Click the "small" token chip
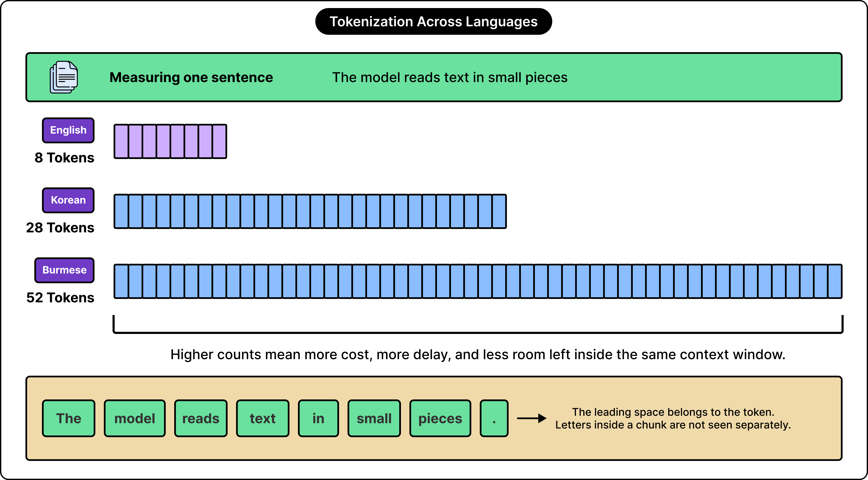Viewport: 868px width, 480px height. (x=374, y=418)
